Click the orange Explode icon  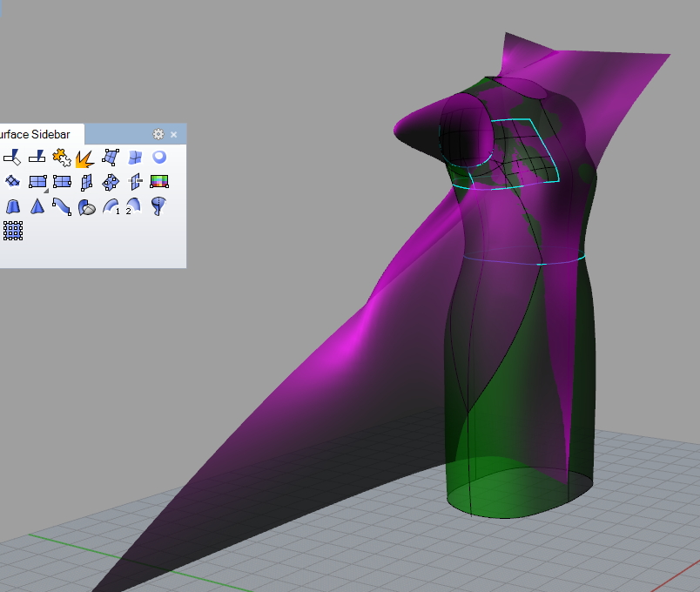coord(85,159)
